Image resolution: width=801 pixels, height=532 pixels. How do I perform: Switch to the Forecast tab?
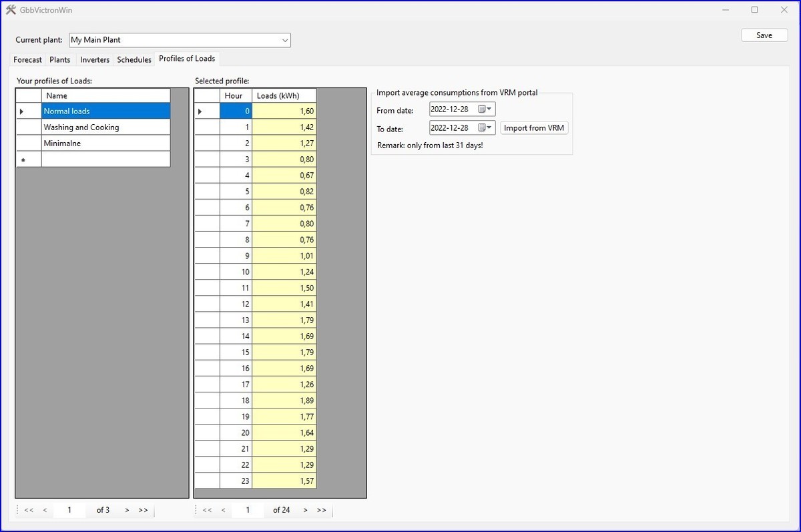click(x=27, y=59)
